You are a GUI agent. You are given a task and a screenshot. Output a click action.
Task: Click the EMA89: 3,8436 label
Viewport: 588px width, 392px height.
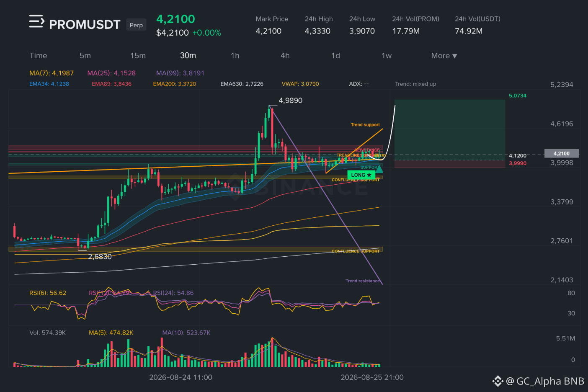pyautogui.click(x=111, y=84)
